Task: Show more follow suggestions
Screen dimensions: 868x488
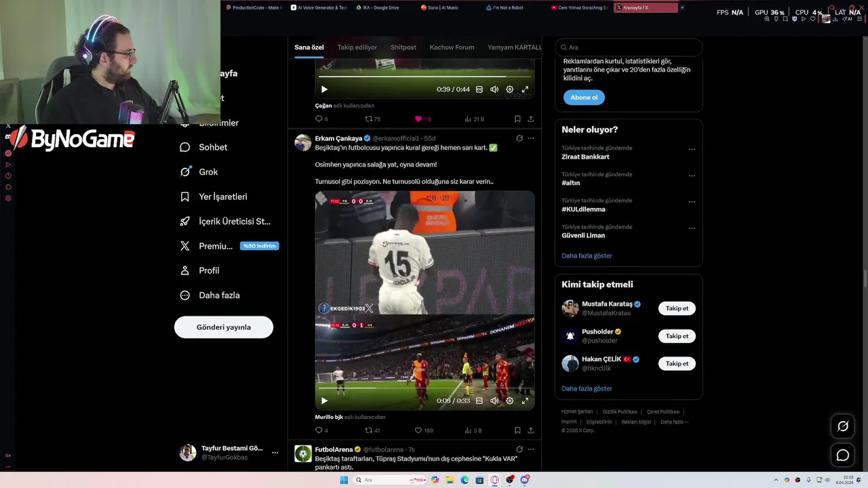Action: (587, 388)
